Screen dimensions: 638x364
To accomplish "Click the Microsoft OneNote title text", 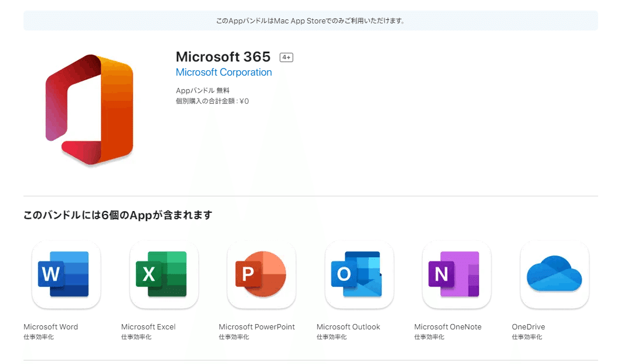I will point(448,326).
